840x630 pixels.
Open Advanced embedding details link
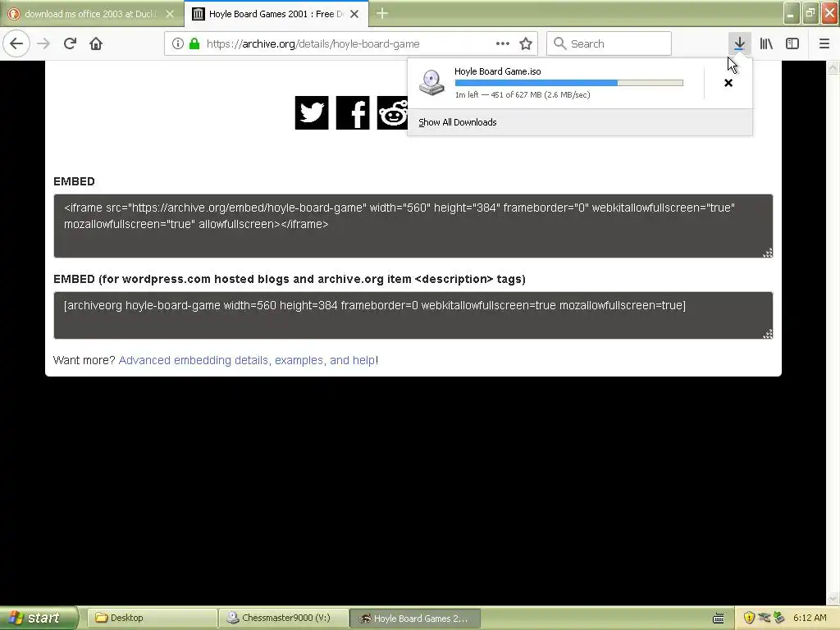pyautogui.click(x=246, y=360)
